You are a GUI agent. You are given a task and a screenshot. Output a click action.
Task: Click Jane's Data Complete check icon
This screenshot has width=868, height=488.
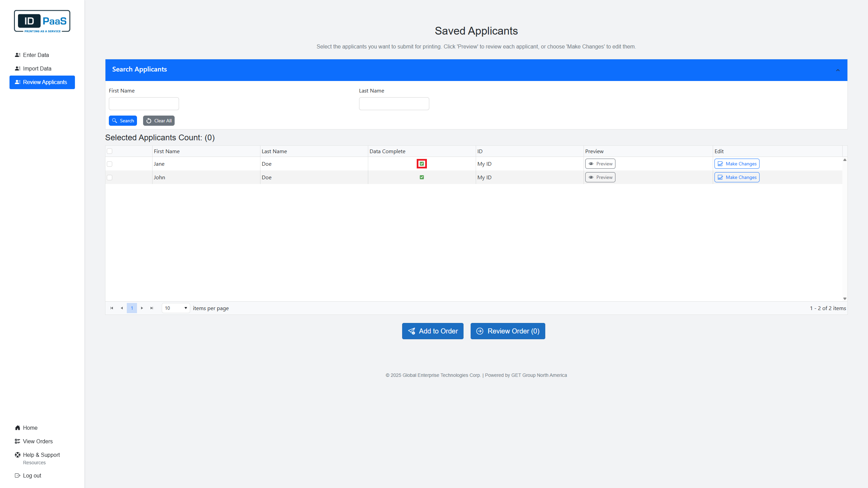tap(421, 164)
